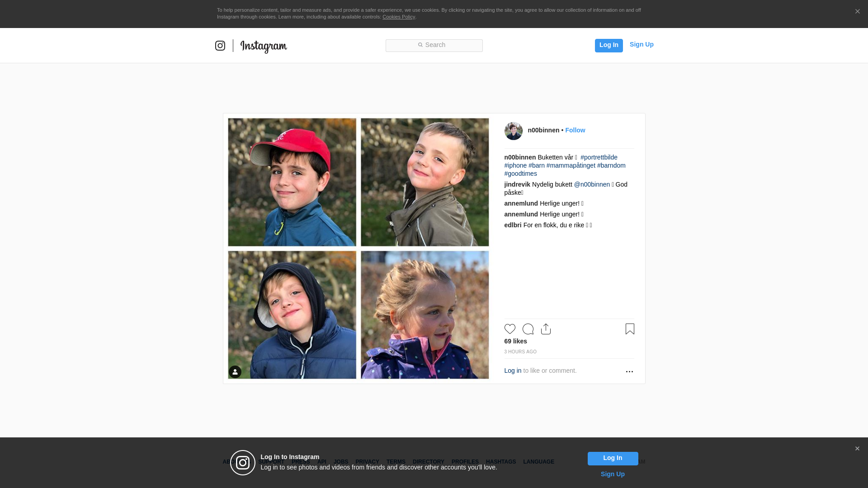Open the #mammapåtinget hashtag
Image resolution: width=868 pixels, height=488 pixels.
571,165
